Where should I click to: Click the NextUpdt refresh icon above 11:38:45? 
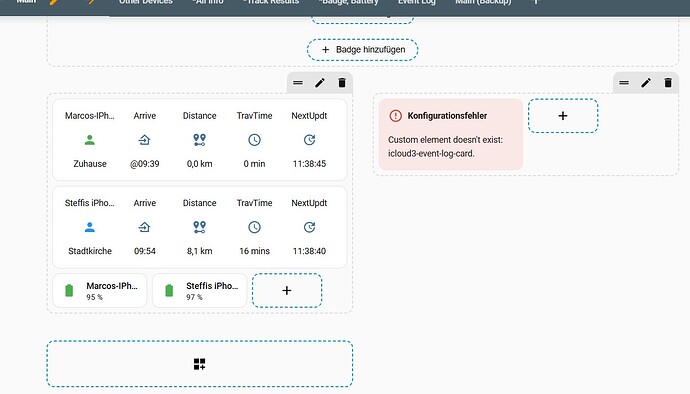[309, 140]
